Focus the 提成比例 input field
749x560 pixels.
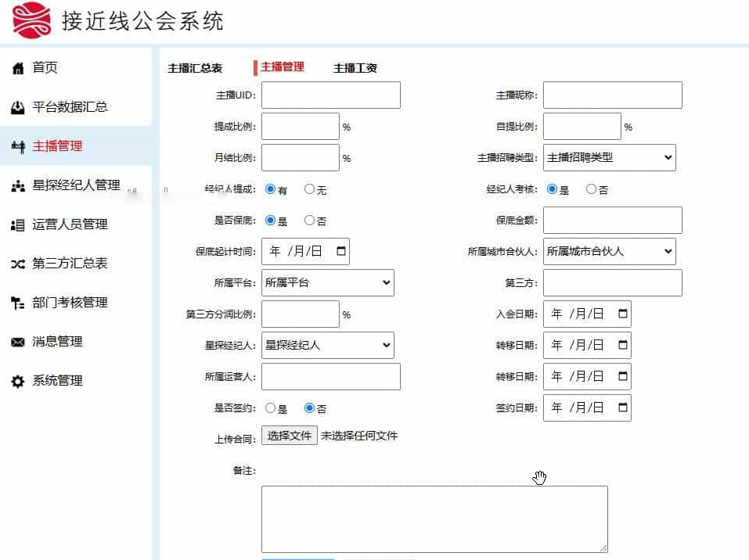point(301,126)
